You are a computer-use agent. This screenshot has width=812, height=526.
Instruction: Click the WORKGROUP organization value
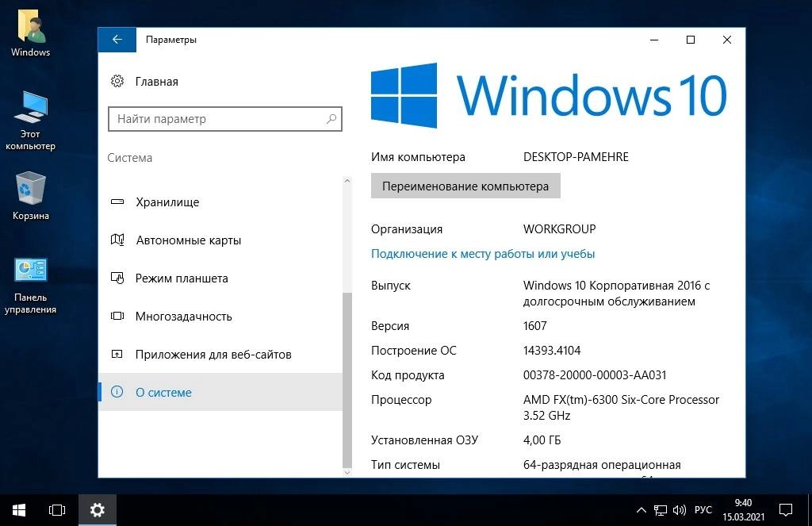pyautogui.click(x=559, y=229)
